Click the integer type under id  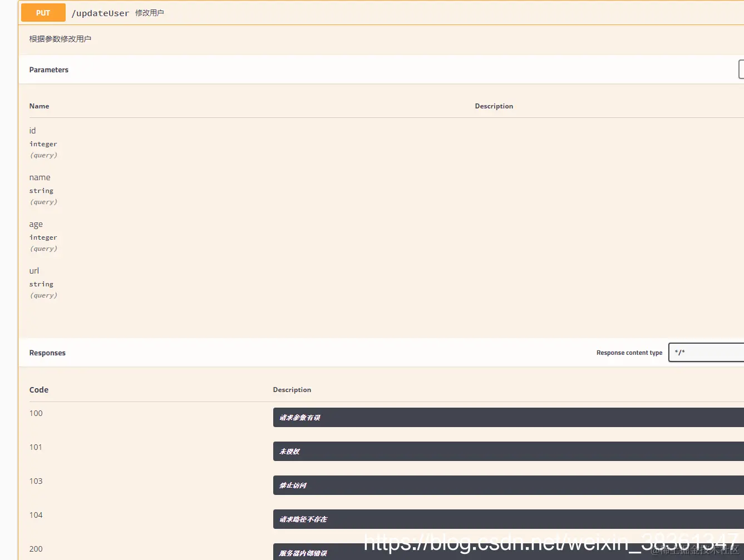click(43, 144)
